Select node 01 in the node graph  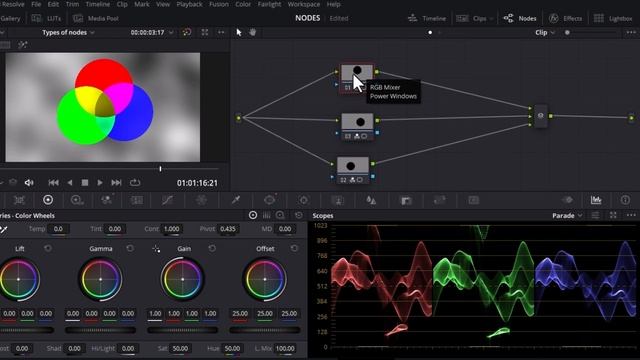[357, 78]
